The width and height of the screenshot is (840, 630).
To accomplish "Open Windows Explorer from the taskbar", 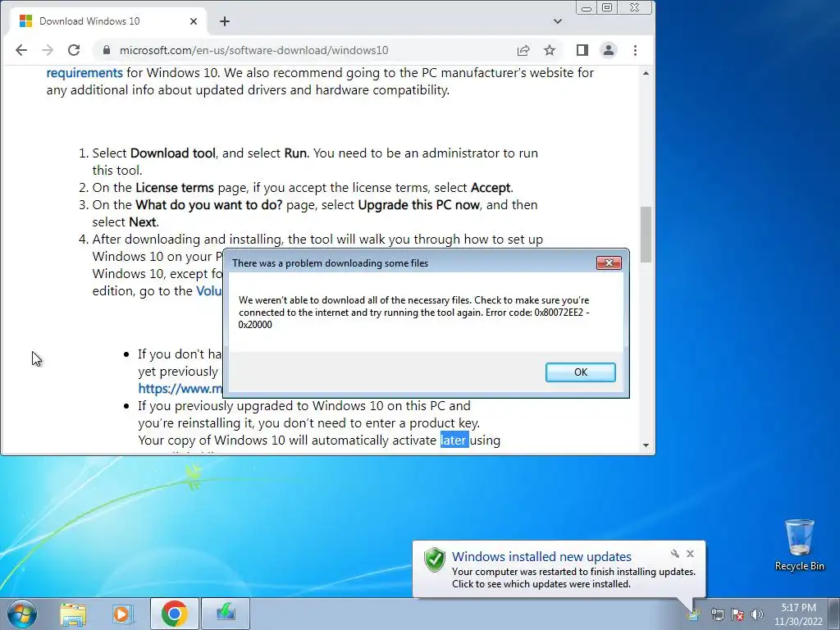I will 73,614.
